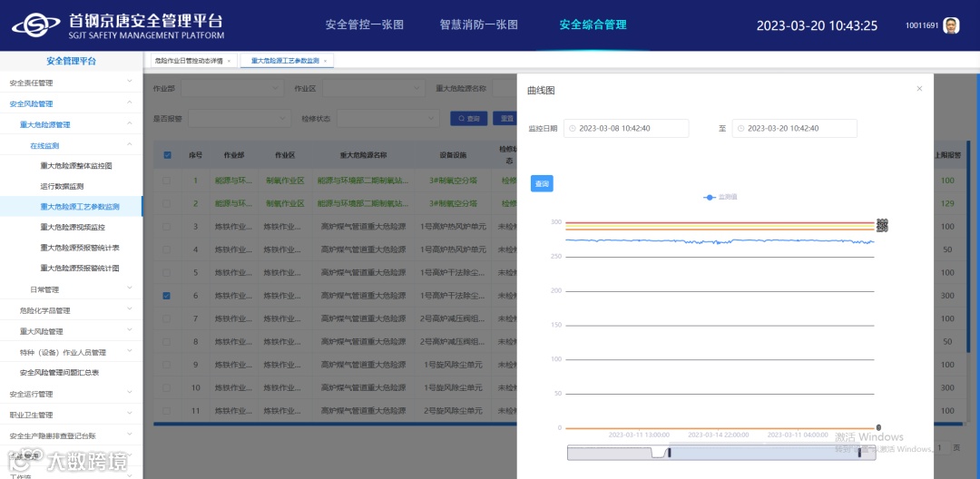
Task: Click the 查询 search button in the filter bar
Action: 469,118
